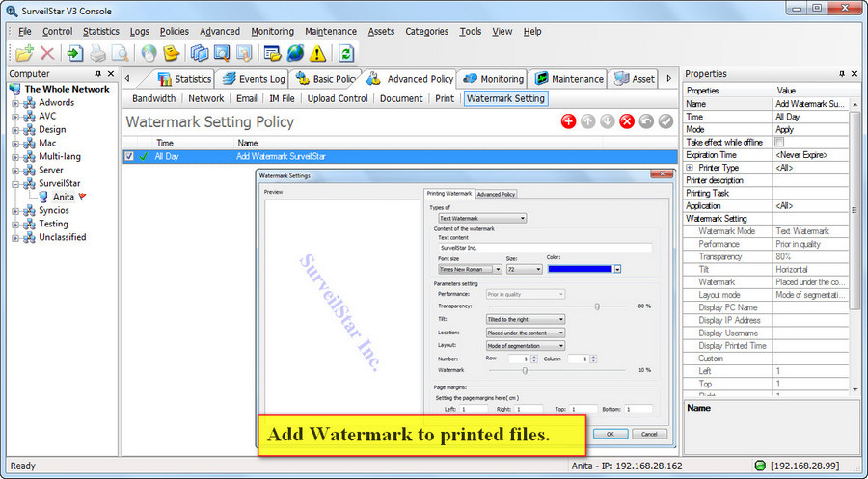Click Cancel in Watermark Settings dialog

click(649, 435)
